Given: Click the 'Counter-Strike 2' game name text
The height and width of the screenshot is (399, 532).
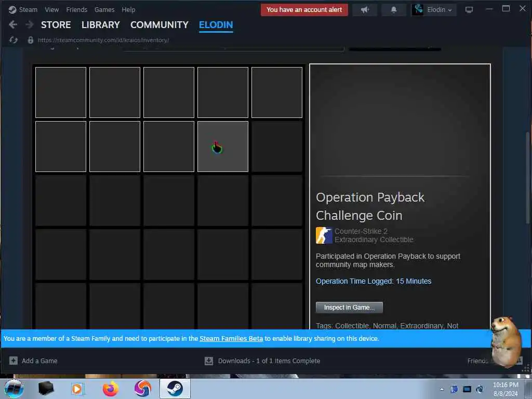Looking at the screenshot, I should [x=361, y=231].
